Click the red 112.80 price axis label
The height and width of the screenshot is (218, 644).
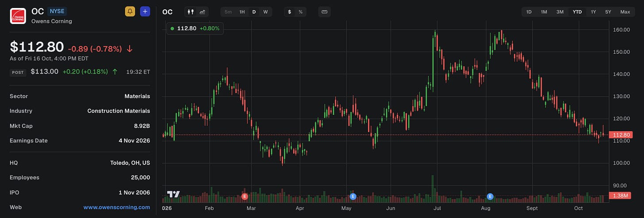621,135
